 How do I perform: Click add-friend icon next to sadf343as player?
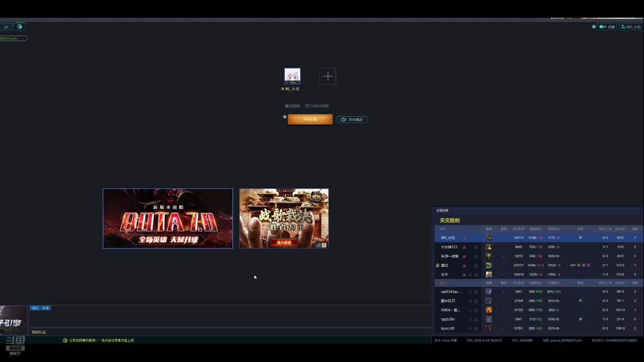(470, 292)
